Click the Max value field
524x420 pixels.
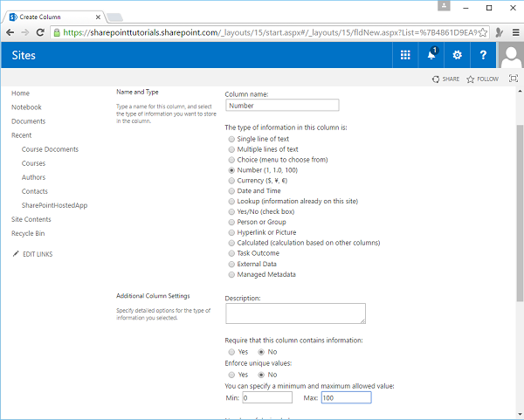(x=346, y=397)
